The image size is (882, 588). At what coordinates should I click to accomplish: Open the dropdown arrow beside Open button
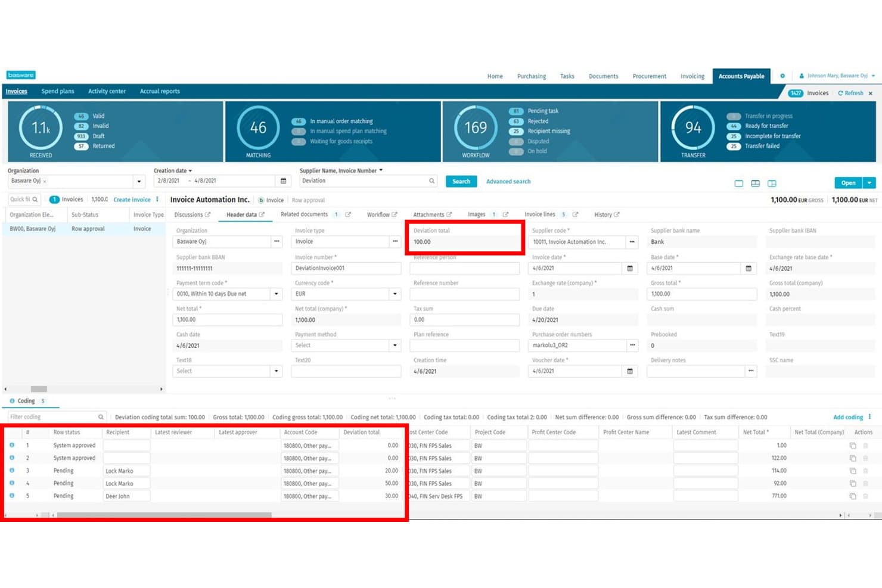[869, 183]
